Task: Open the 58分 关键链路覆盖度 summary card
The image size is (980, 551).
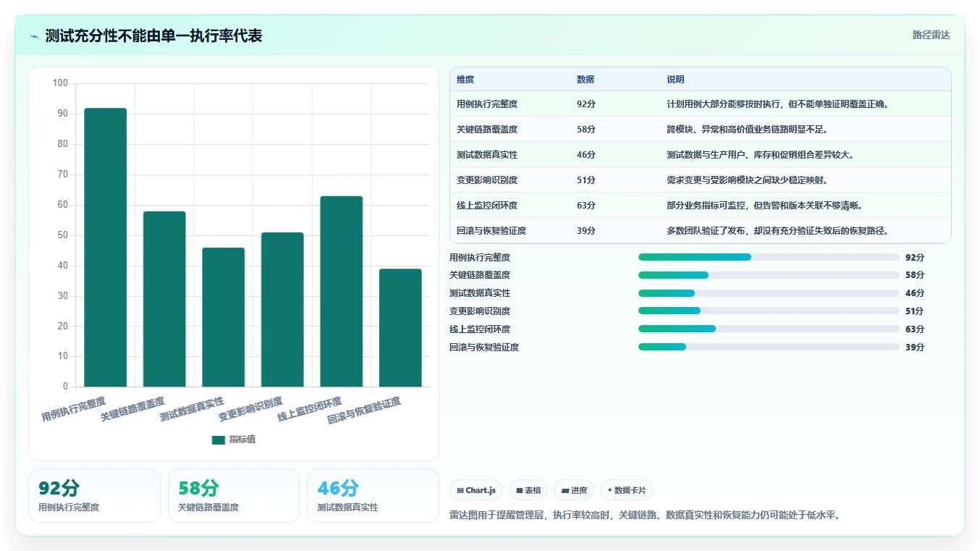Action: 234,495
